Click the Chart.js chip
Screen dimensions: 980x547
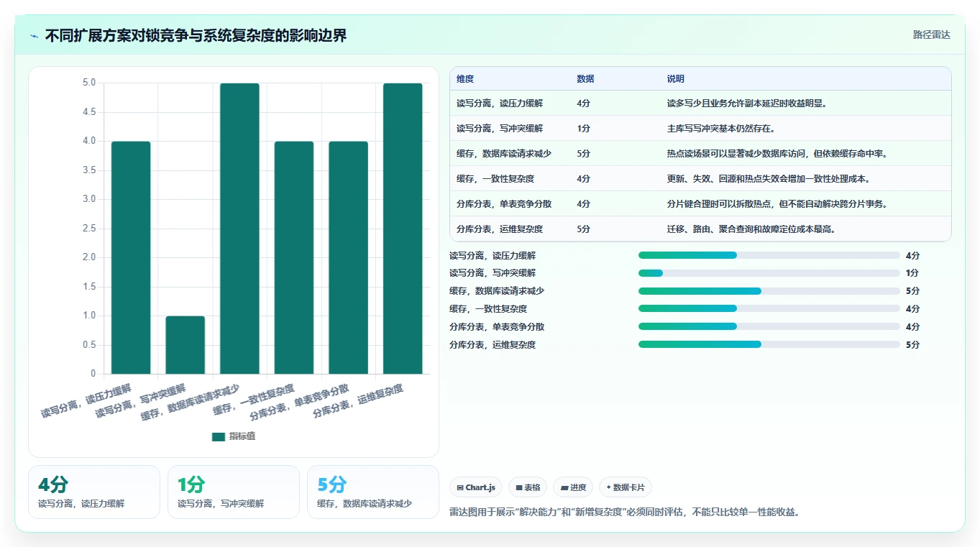tap(476, 487)
